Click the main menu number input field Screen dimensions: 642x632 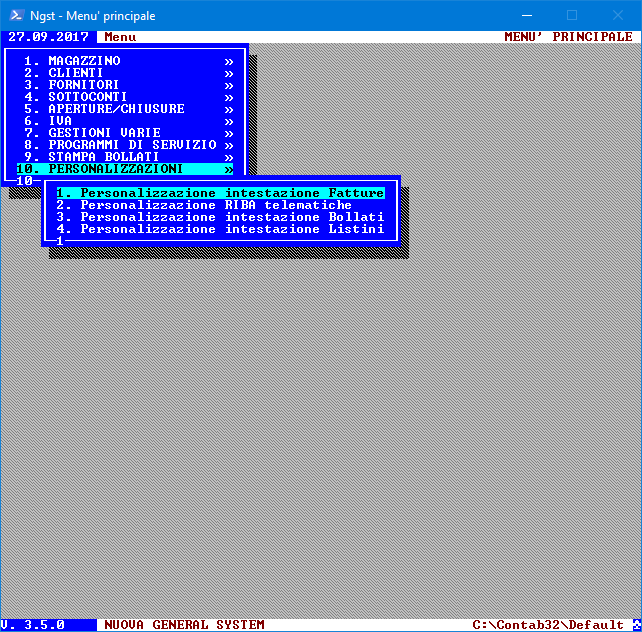tap(25, 181)
